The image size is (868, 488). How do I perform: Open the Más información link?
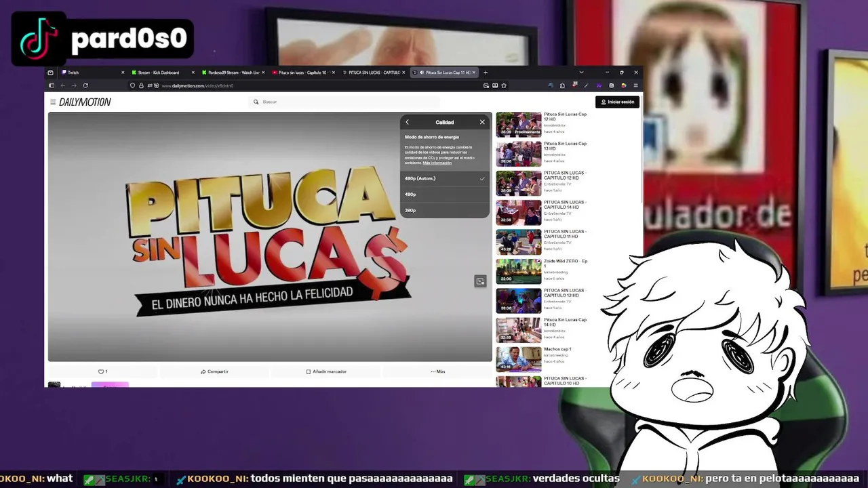click(437, 163)
